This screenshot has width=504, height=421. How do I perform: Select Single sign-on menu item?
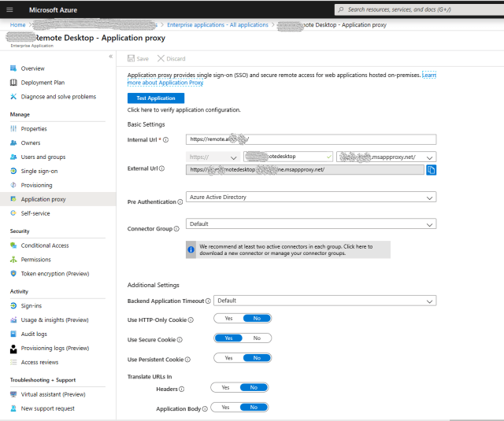[39, 171]
